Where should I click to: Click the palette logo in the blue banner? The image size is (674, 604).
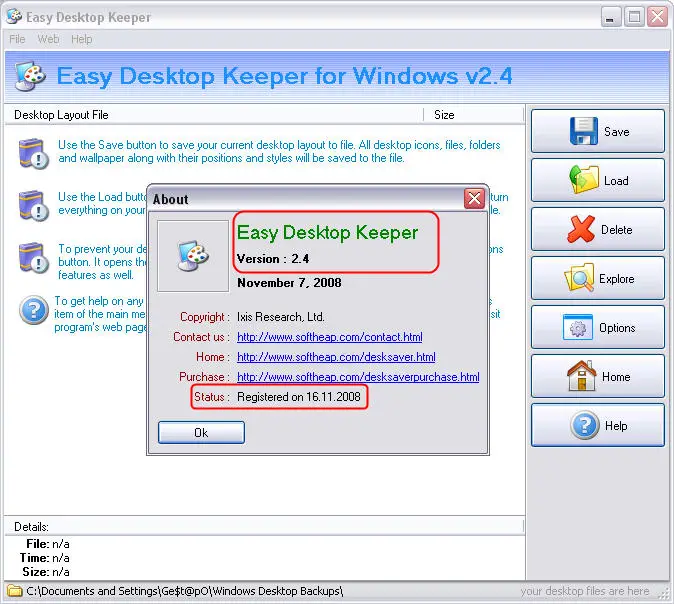30,76
